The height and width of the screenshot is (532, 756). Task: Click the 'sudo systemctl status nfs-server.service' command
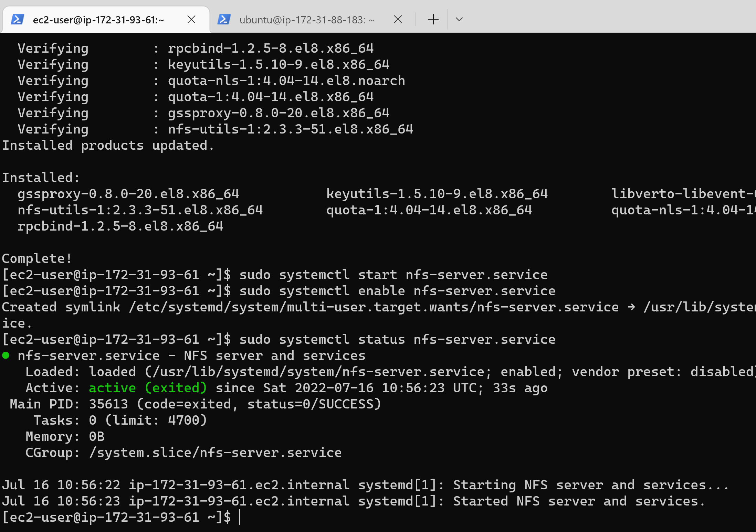click(397, 339)
